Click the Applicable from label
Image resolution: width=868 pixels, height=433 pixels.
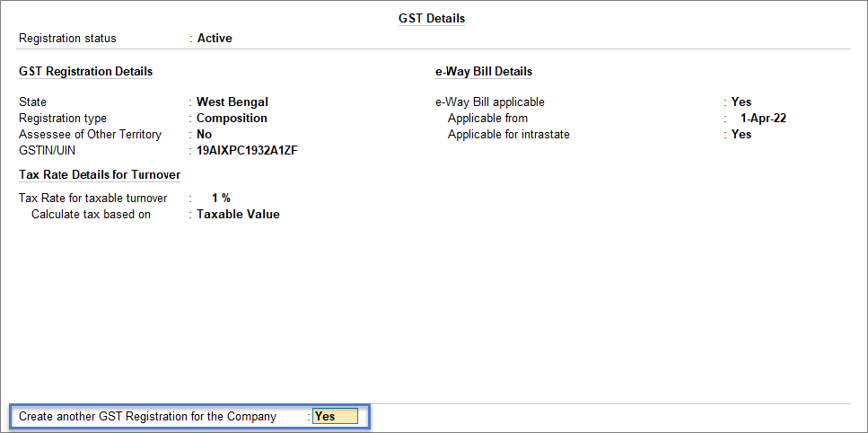pos(487,118)
